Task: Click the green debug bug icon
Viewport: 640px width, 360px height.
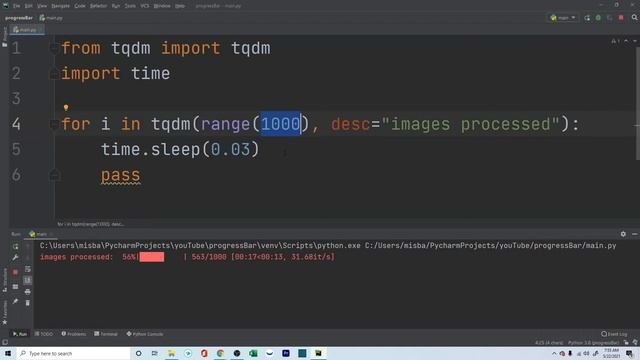Action: (598, 18)
